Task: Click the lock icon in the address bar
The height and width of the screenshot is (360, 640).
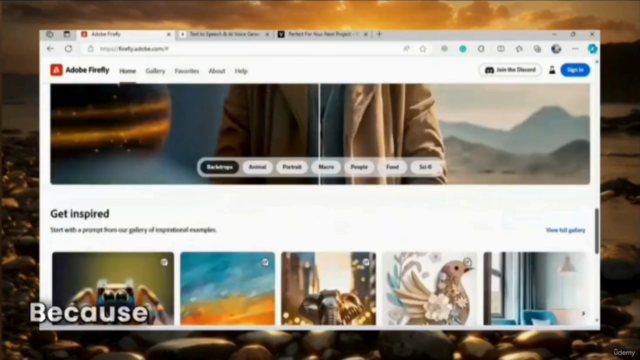Action: 91,49
